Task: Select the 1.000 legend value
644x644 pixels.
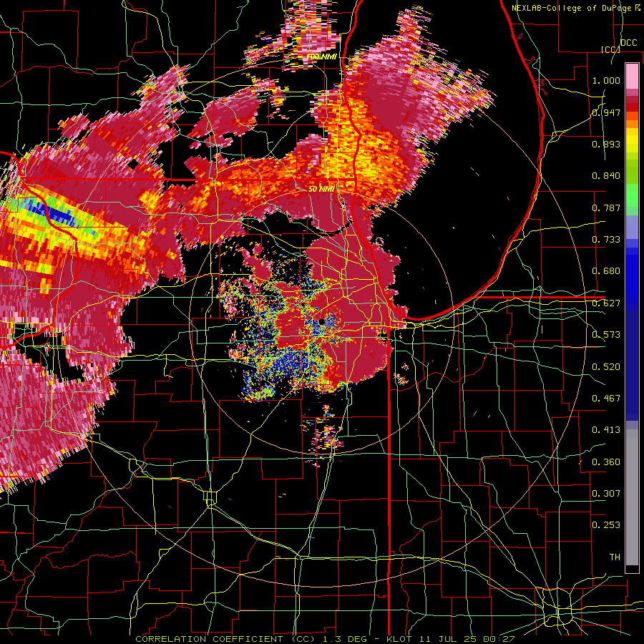Action: (x=606, y=80)
